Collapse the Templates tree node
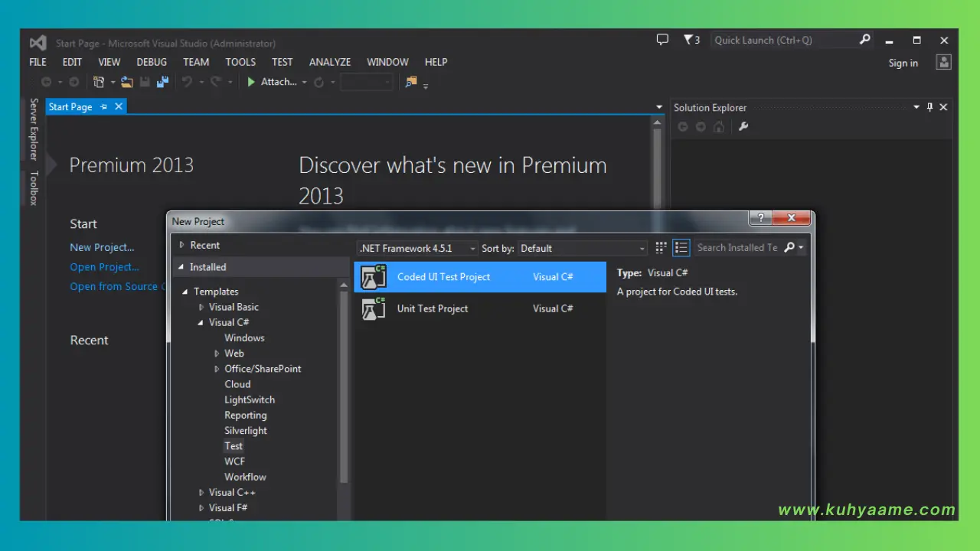 (x=185, y=292)
